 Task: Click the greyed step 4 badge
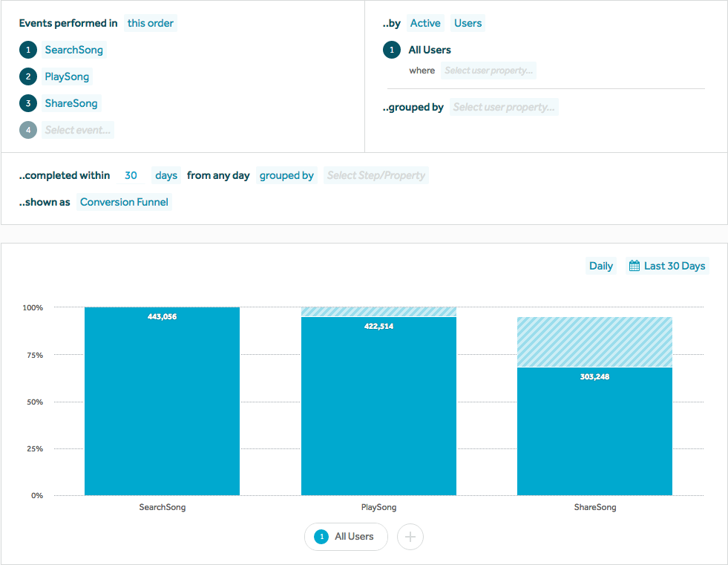[28, 130]
